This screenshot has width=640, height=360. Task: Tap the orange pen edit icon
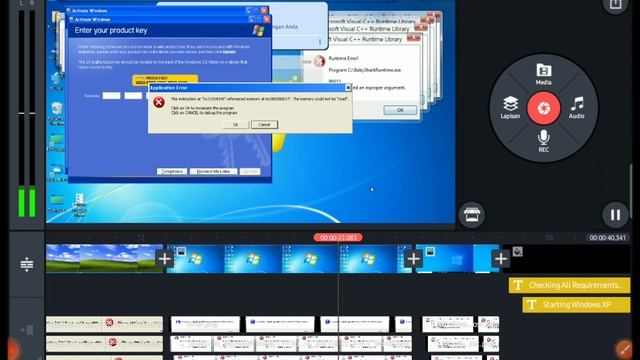624,349
